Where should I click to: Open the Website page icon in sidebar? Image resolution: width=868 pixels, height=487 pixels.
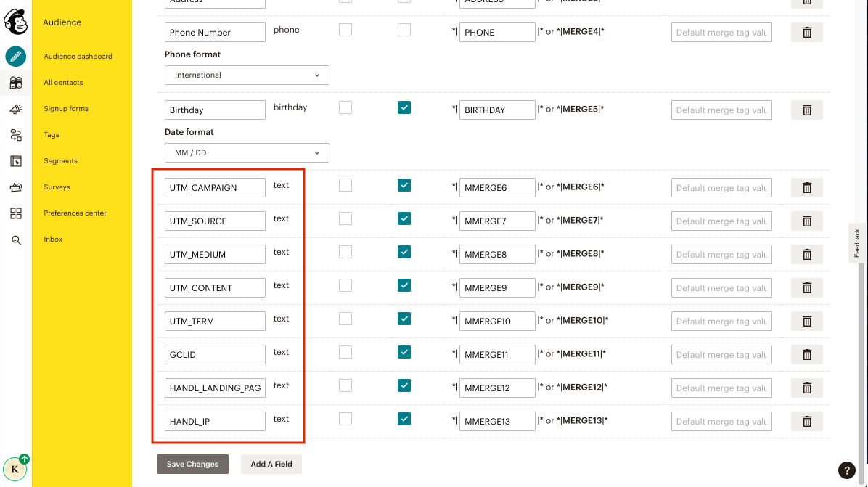(16, 160)
